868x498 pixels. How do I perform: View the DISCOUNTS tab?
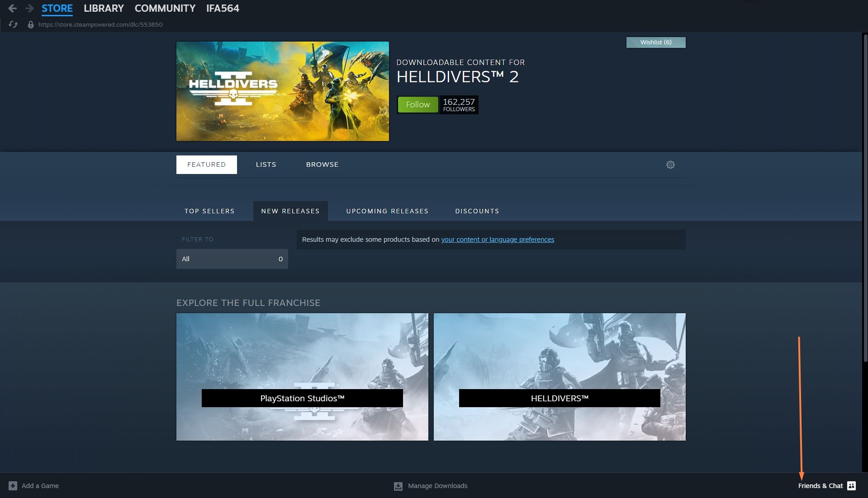[477, 211]
